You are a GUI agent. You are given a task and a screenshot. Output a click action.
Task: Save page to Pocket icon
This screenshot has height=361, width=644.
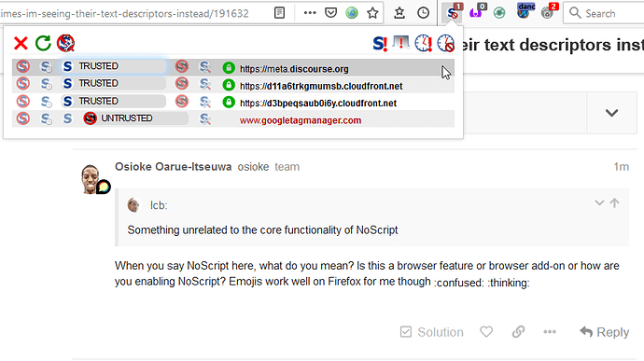(x=330, y=13)
